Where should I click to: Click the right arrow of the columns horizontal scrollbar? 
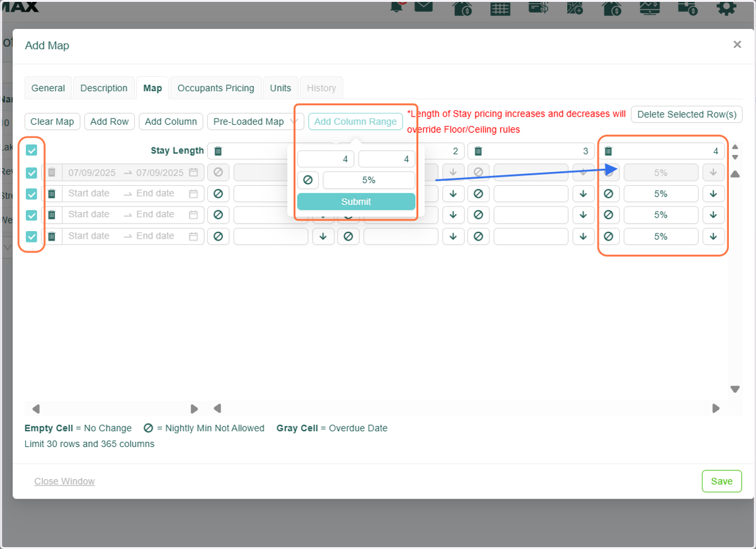(716, 409)
